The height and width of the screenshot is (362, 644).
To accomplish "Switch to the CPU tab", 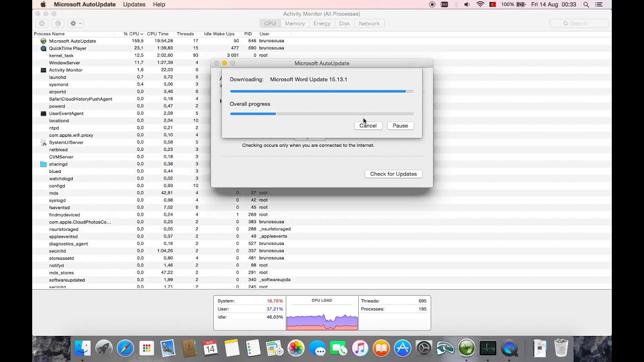I will [270, 24].
